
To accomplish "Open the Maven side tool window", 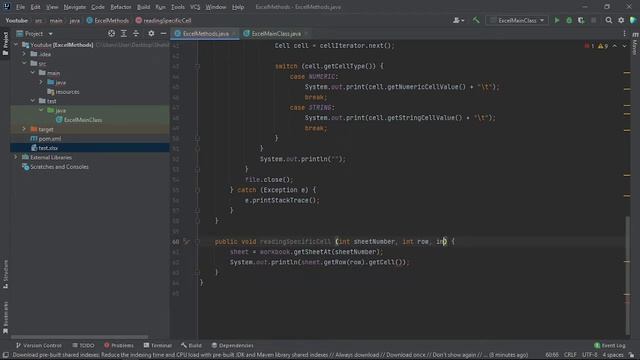I will [x=635, y=44].
